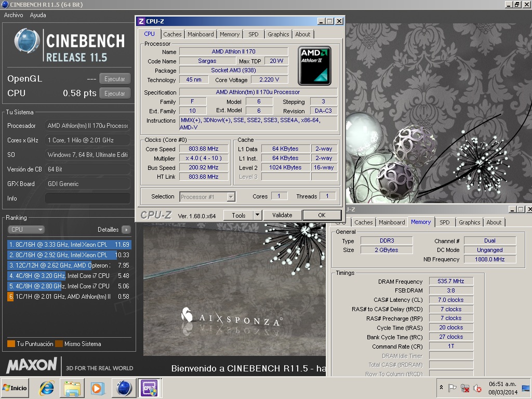Click CPU-Z title bar Z icon
Viewport: 532px width, 399px height.
coord(141,21)
